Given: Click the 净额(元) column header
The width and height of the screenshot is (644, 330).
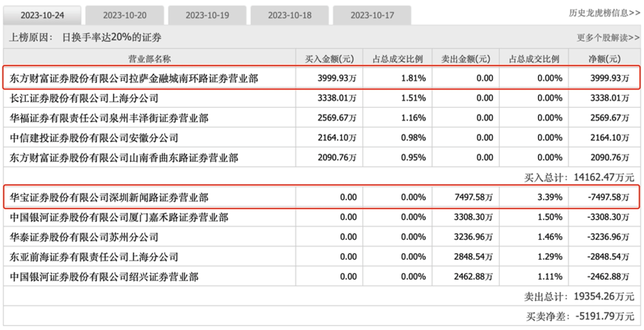Looking at the screenshot, I should tap(604, 59).
